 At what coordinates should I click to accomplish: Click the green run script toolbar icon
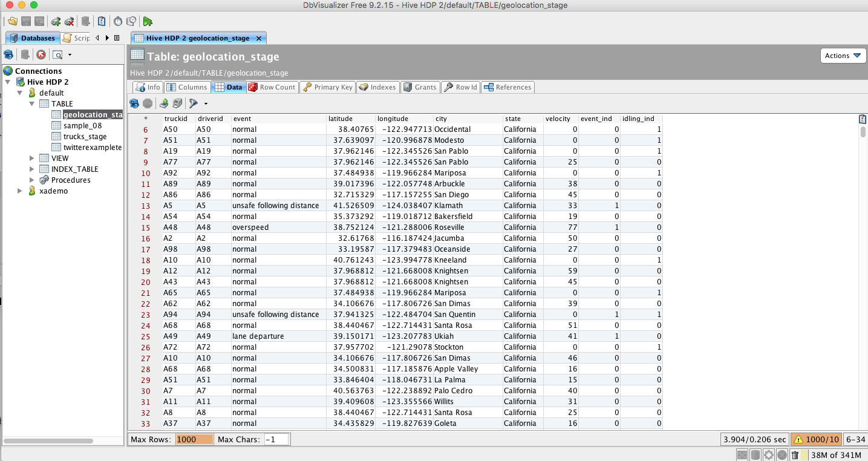[x=147, y=21]
